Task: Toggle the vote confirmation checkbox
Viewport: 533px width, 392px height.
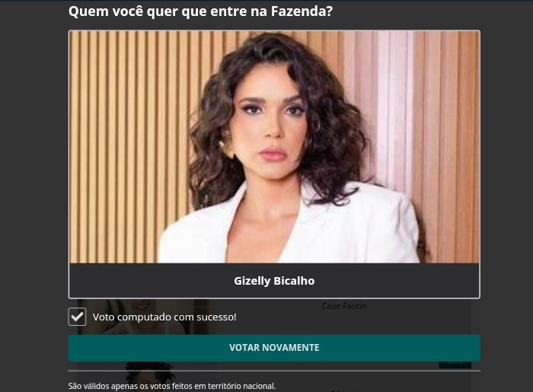Action: tap(77, 317)
